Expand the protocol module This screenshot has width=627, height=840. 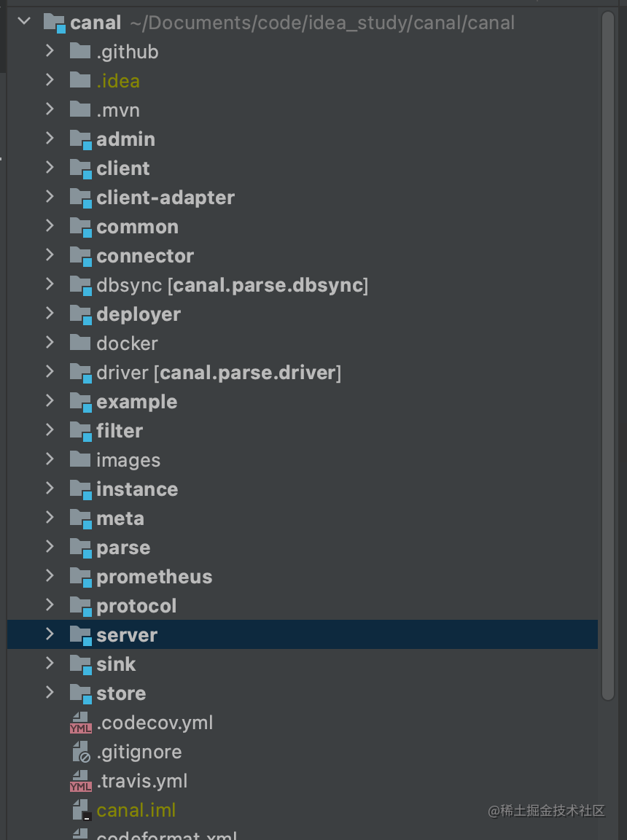pyautogui.click(x=50, y=605)
